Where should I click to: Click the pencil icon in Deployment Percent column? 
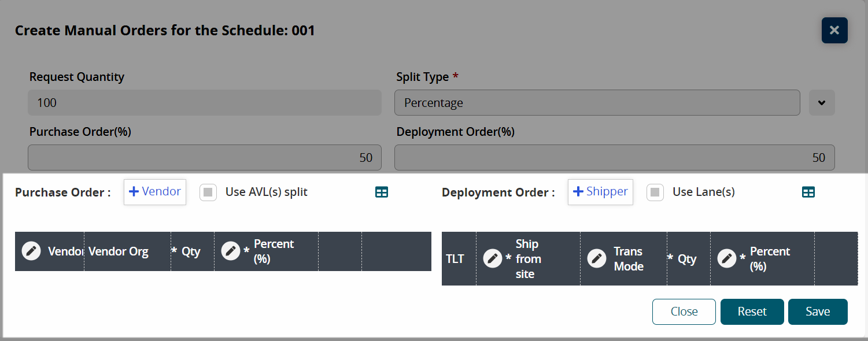click(x=727, y=258)
